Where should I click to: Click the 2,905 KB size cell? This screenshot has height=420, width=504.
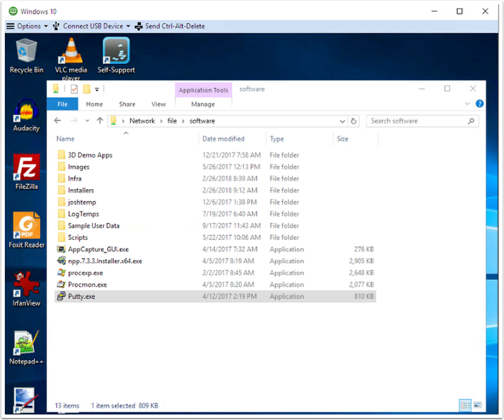[361, 261]
